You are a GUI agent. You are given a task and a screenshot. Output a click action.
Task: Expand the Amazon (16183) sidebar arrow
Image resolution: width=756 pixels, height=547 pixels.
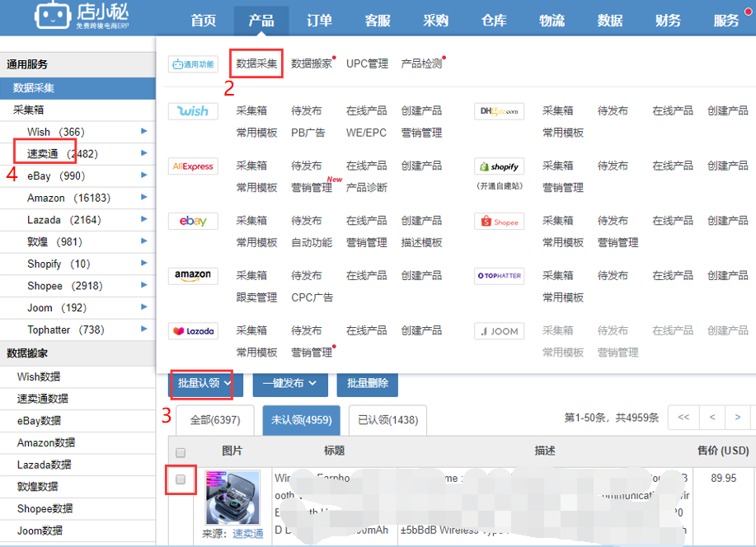[143, 197]
